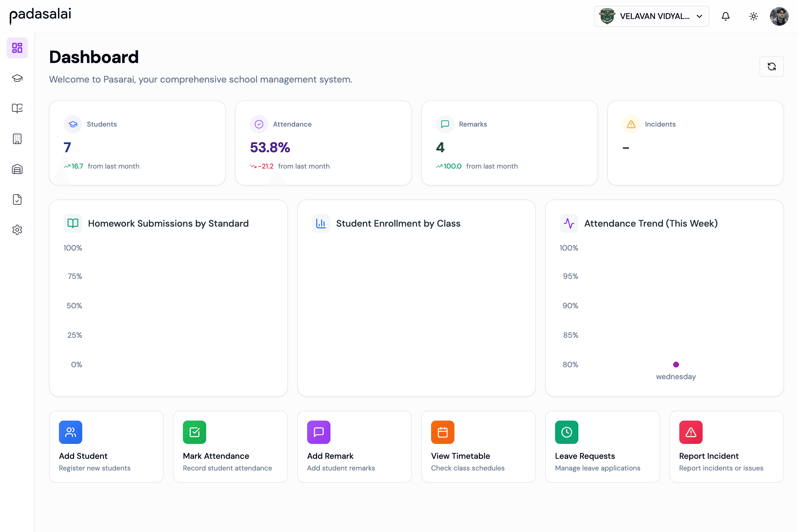Click the Mark Attendance quick action checkbox icon

pos(194,432)
